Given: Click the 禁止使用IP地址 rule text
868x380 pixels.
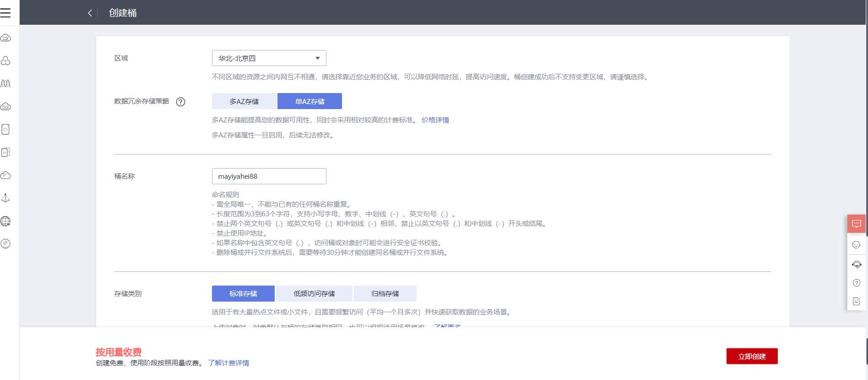Looking at the screenshot, I should coord(240,233).
